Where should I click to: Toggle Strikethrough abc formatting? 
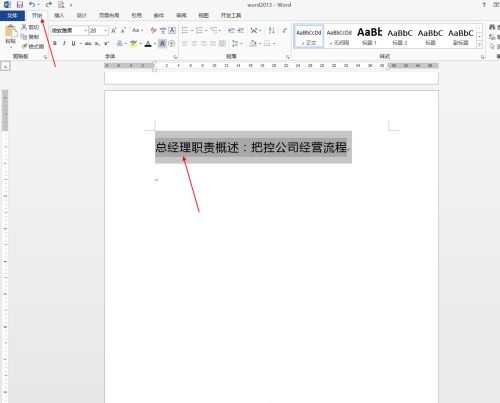[x=88, y=43]
